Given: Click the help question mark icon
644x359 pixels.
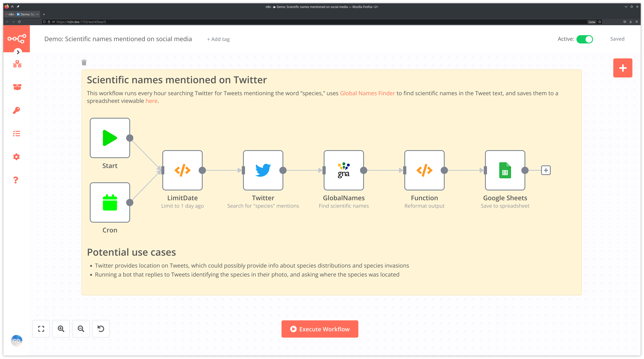Looking at the screenshot, I should point(16,180).
